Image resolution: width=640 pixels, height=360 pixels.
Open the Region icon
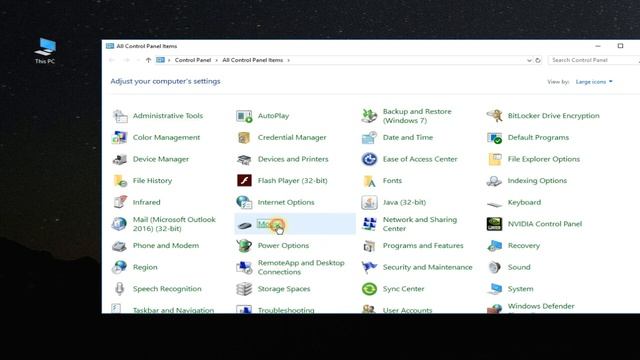pyautogui.click(x=120, y=267)
